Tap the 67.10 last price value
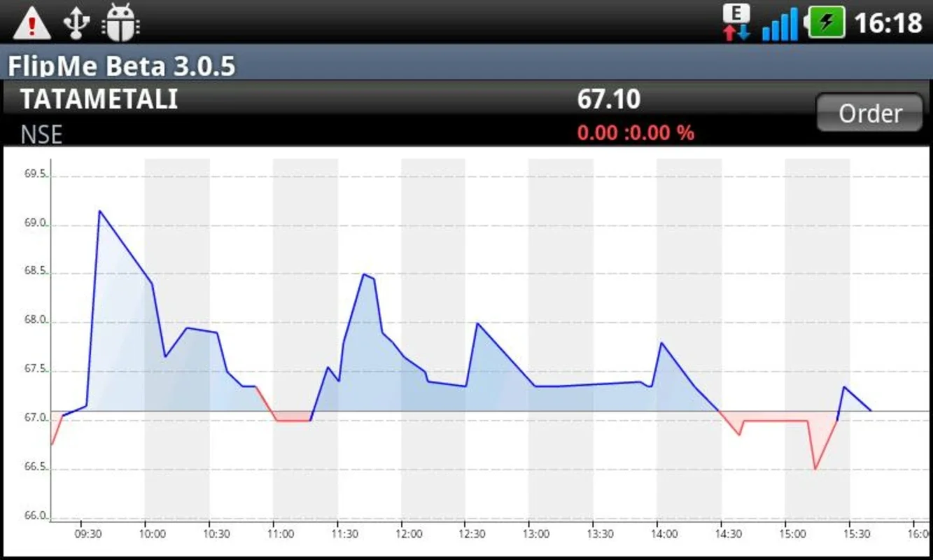Viewport: 933px width, 560px height. [x=609, y=99]
